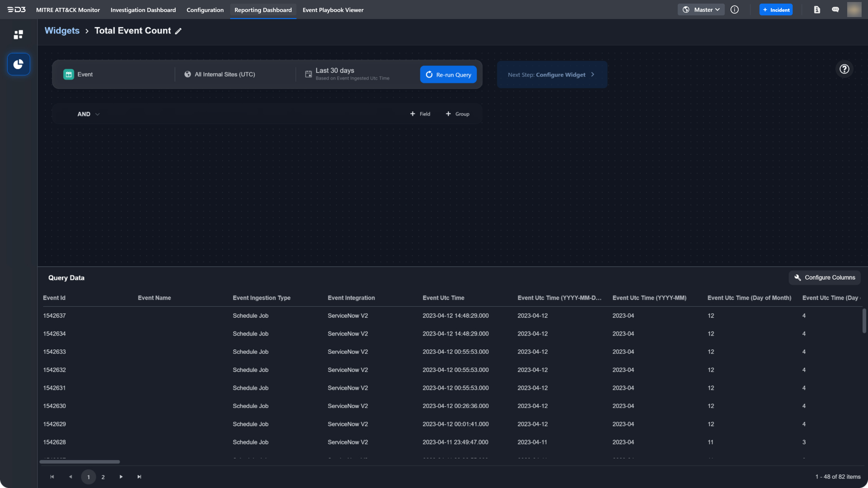Open the dashboards grid sidebar icon
This screenshot has width=868, height=488.
point(18,34)
